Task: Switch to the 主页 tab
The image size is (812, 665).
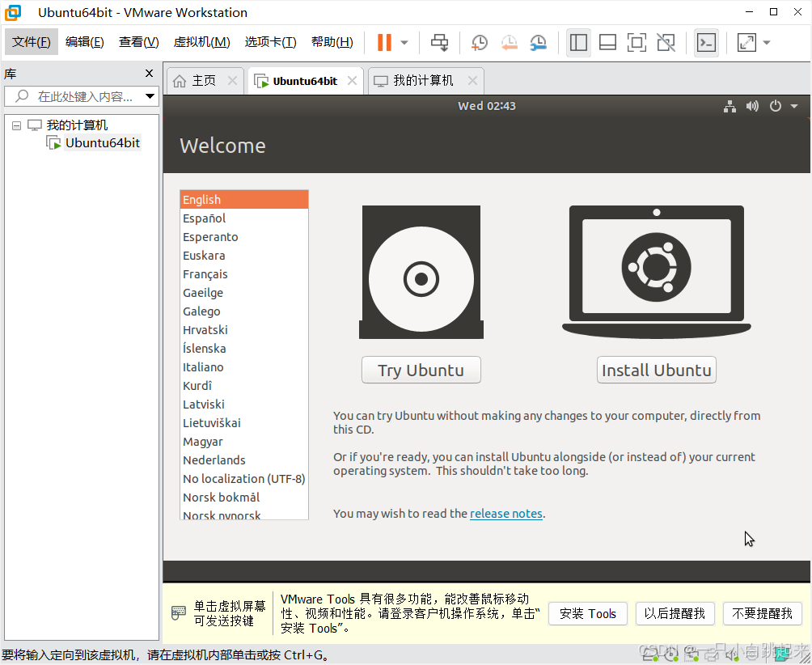Action: (204, 81)
